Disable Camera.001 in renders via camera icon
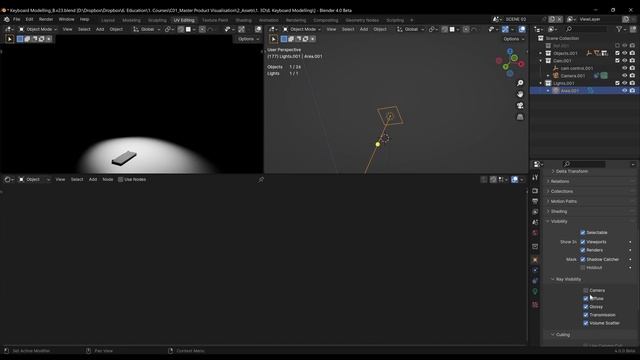Image resolution: width=640 pixels, height=360 pixels. 632,76
